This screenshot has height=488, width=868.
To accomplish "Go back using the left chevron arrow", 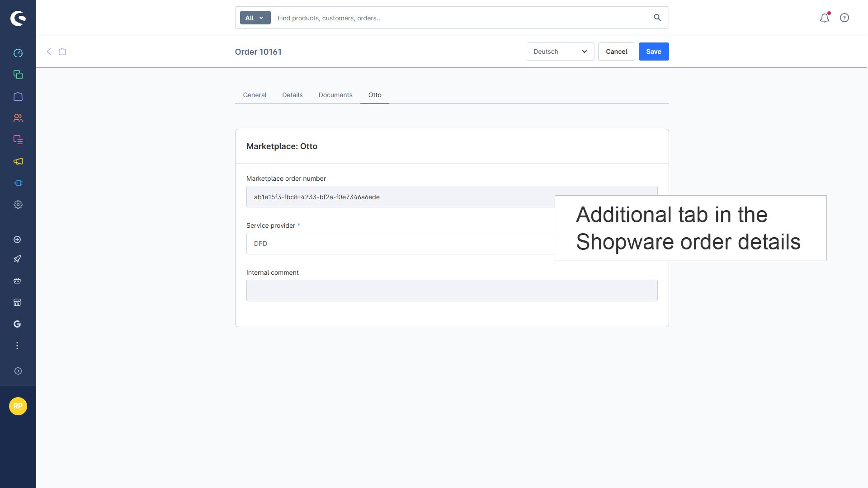I will coord(49,52).
